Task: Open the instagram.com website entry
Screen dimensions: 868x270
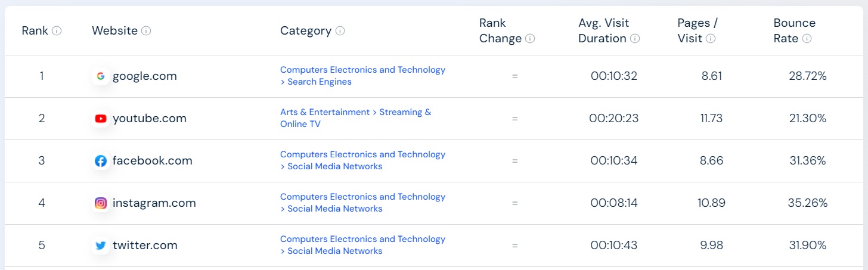Action: pyautogui.click(x=154, y=203)
